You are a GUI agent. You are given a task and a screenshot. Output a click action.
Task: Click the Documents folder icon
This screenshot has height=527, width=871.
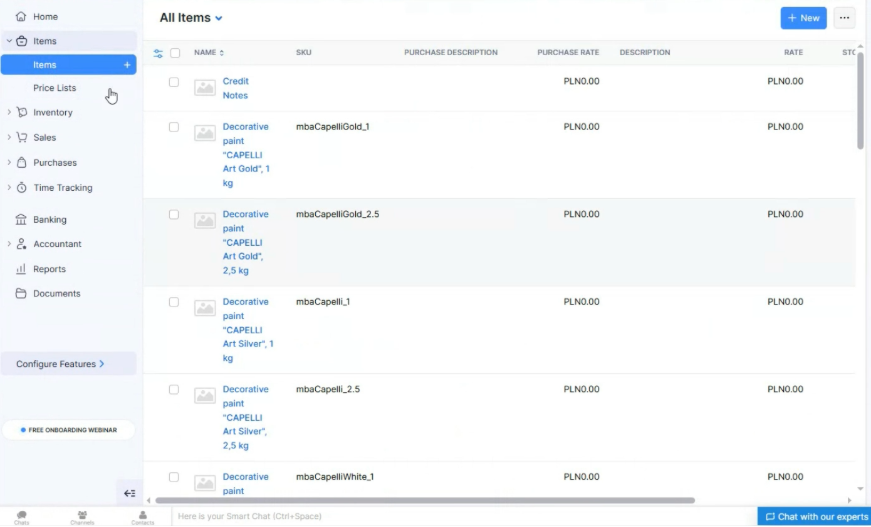21,294
